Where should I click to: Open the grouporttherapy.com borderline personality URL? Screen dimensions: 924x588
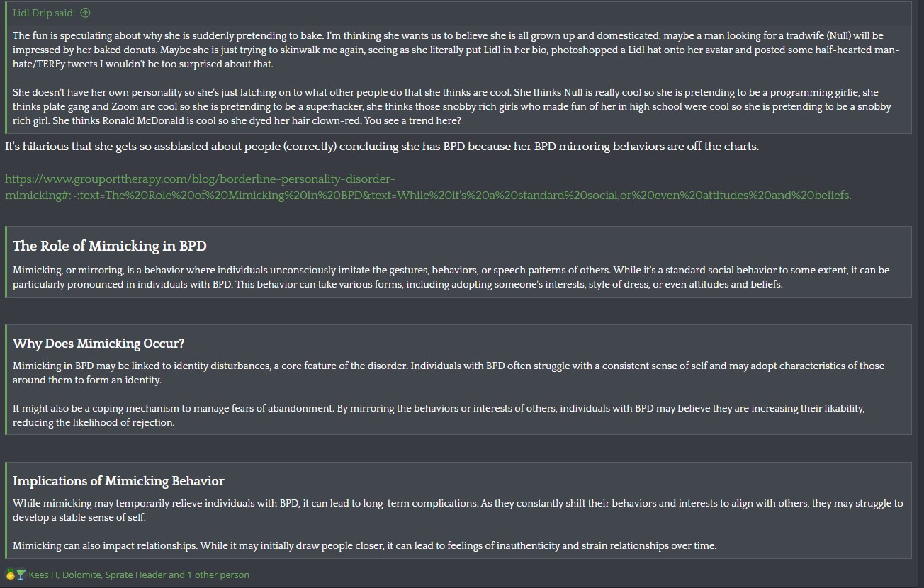(x=428, y=187)
